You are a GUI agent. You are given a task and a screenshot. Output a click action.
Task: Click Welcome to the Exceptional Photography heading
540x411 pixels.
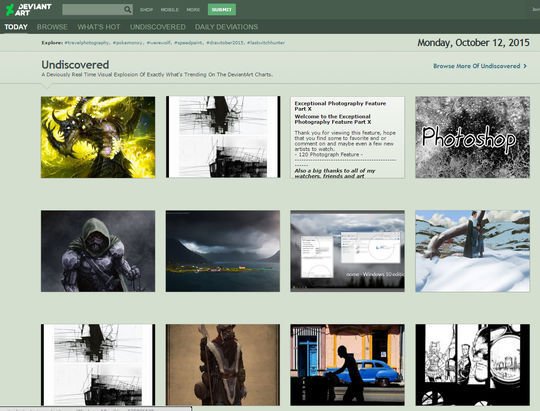[333, 119]
